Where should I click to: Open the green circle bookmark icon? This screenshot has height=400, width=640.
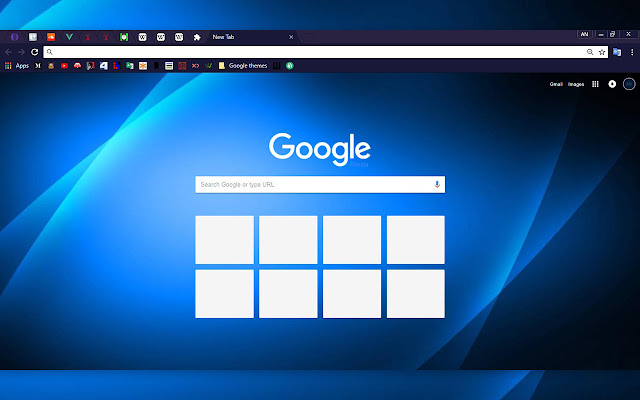click(x=289, y=65)
